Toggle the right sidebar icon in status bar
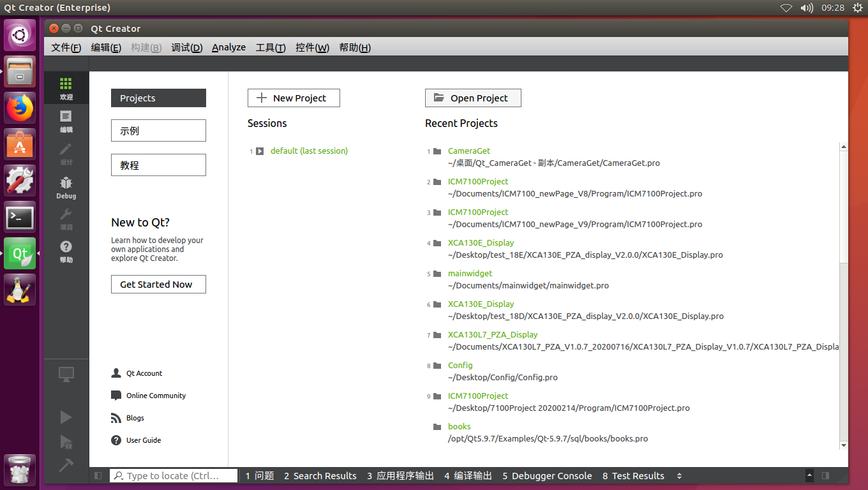 pyautogui.click(x=826, y=476)
